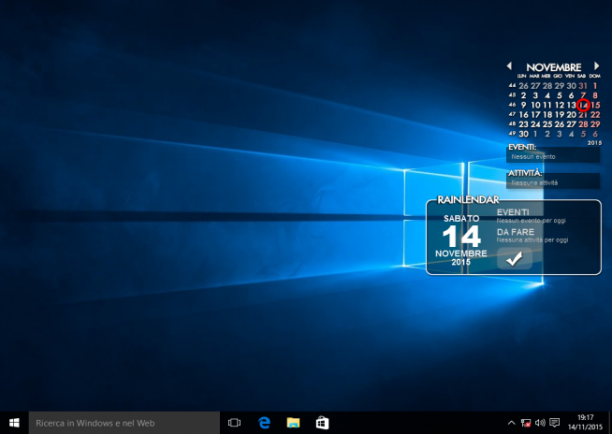
Task: Open Task View from the taskbar
Action: [x=234, y=423]
